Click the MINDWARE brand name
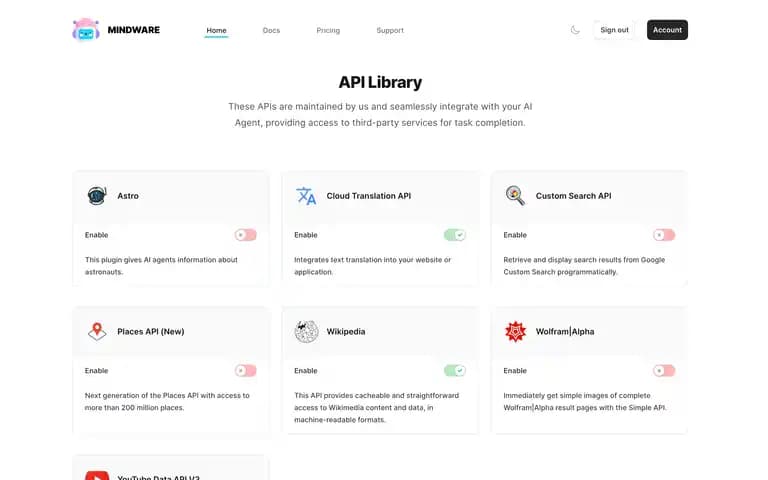Viewport: 768px width, 480px height. tap(134, 30)
